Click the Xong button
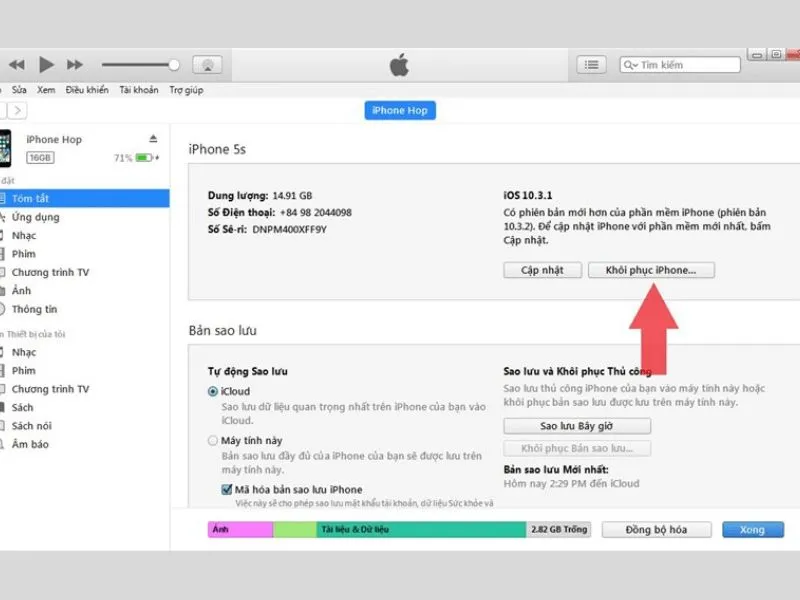The image size is (800, 600). coord(753,530)
